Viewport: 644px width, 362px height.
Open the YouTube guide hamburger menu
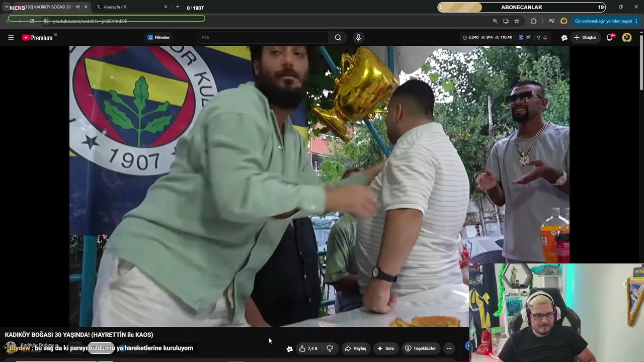tap(11, 38)
